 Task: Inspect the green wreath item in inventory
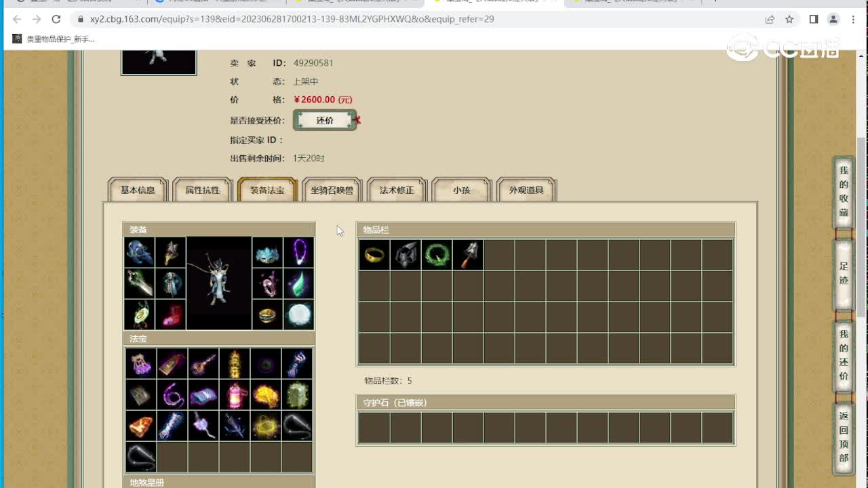pos(437,255)
